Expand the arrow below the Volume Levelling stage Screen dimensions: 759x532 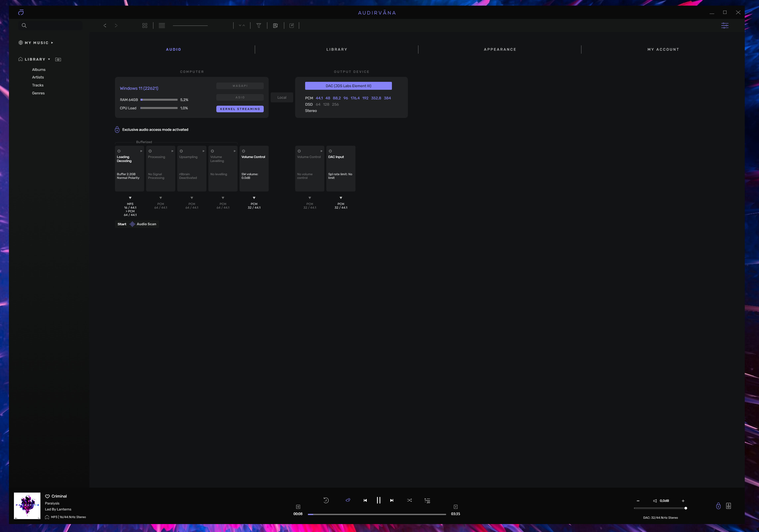click(x=223, y=198)
